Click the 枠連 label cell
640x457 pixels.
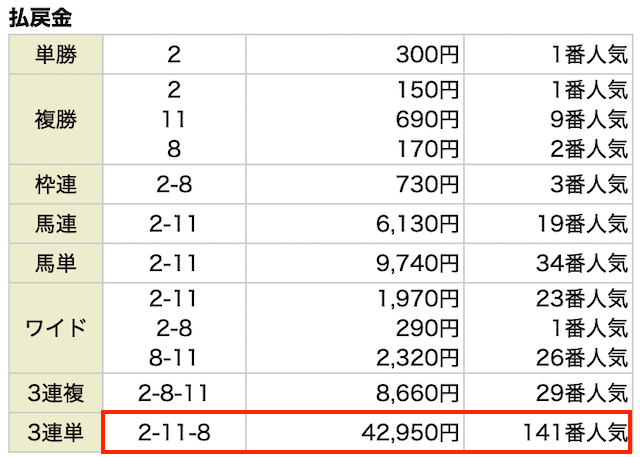point(56,184)
